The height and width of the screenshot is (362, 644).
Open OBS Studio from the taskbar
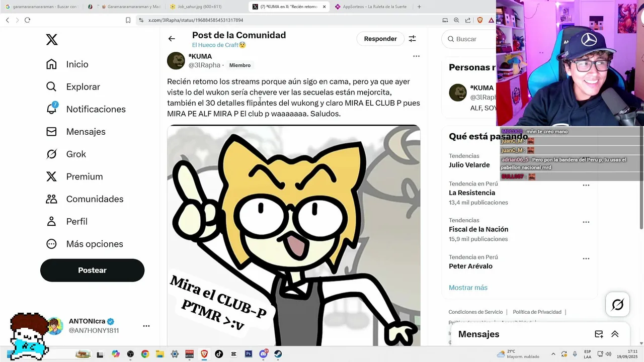tap(130, 354)
